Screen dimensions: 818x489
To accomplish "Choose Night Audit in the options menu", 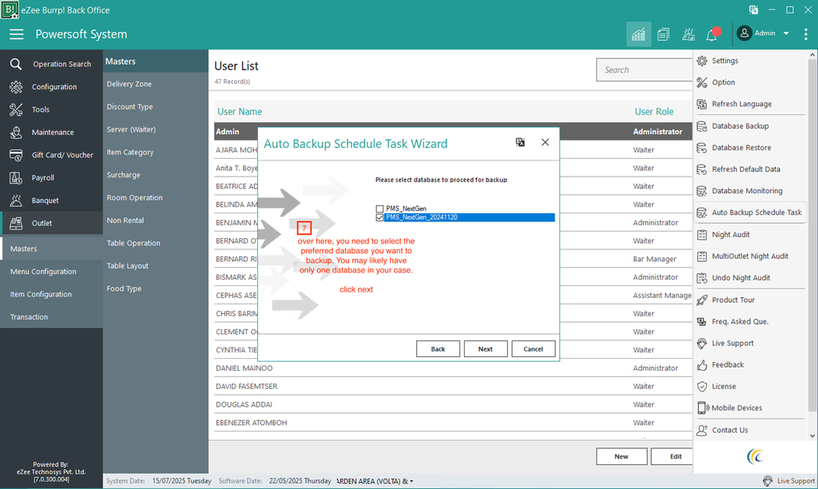I will (733, 234).
